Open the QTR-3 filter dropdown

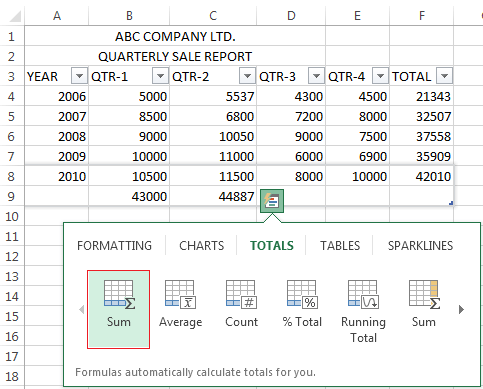coord(316,76)
